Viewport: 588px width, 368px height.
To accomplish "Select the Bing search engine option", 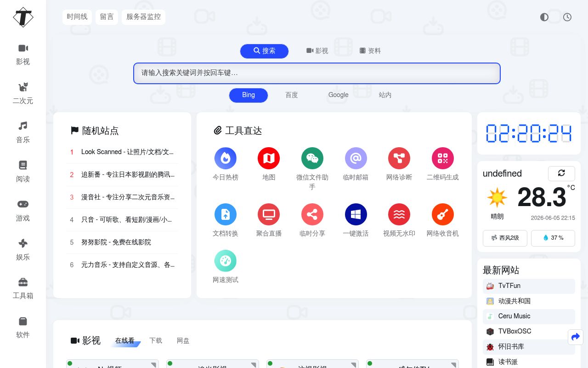I will click(249, 95).
